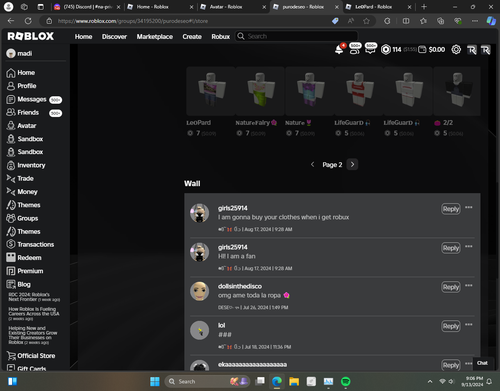
Task: Open Inventory in the sidebar
Action: click(x=26, y=165)
